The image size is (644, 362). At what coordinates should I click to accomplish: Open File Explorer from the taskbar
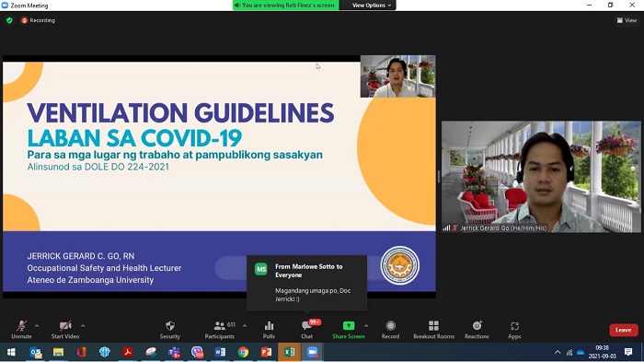tap(58, 352)
